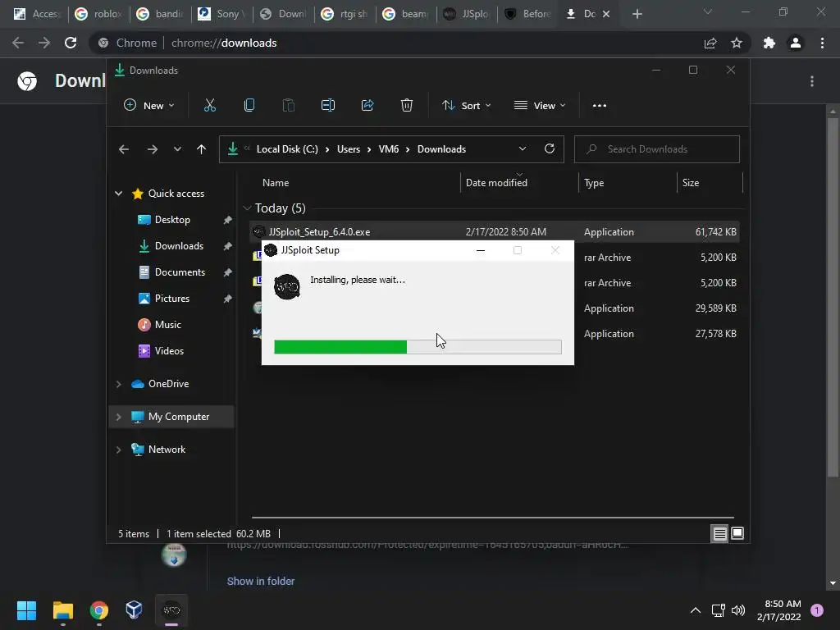Click the taskbar clock and date
This screenshot has width=840, height=630.
click(779, 610)
